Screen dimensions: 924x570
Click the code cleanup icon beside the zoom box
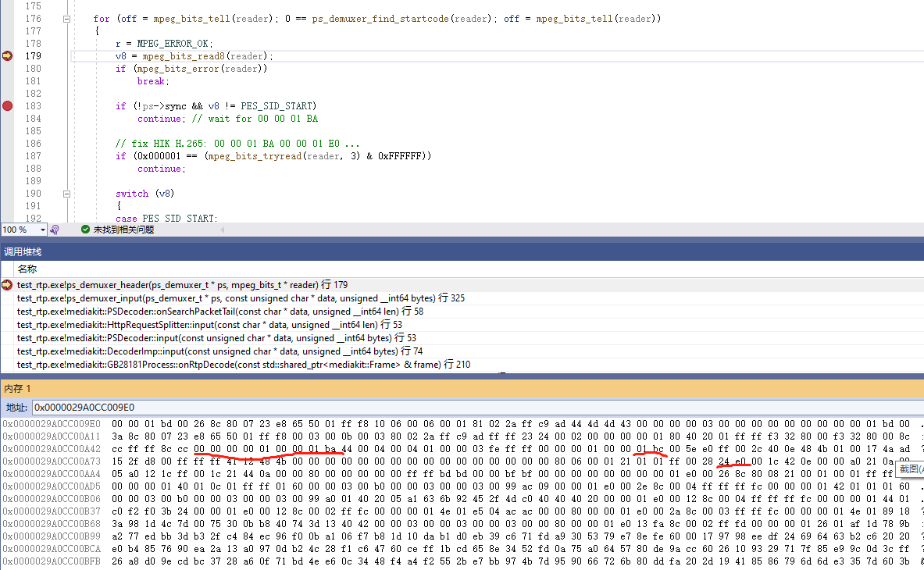click(55, 230)
